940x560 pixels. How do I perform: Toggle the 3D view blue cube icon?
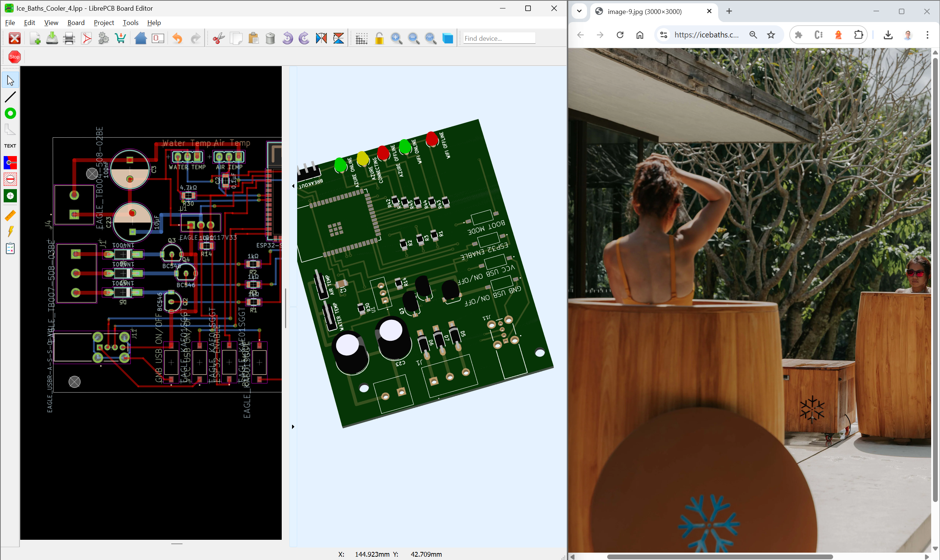point(448,38)
